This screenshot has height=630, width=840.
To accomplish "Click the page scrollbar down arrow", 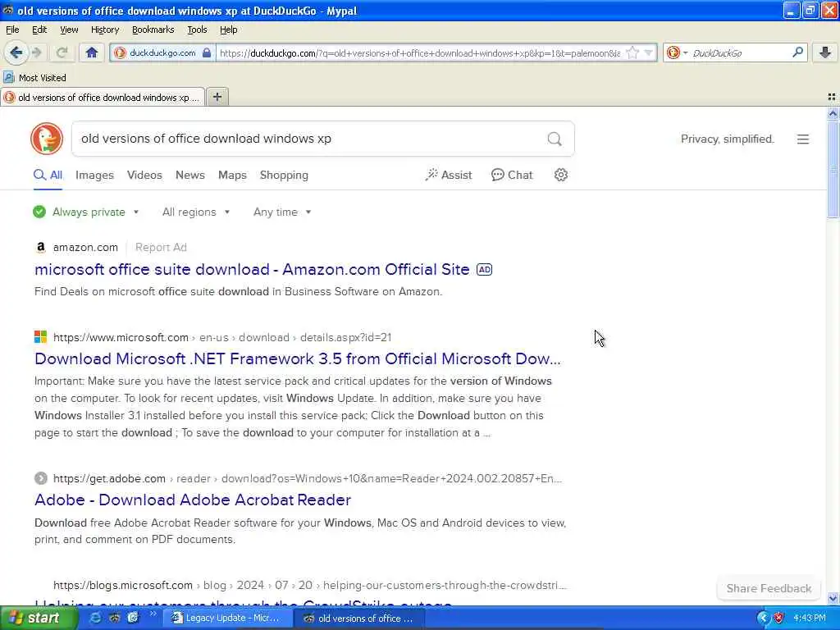I will 833,598.
